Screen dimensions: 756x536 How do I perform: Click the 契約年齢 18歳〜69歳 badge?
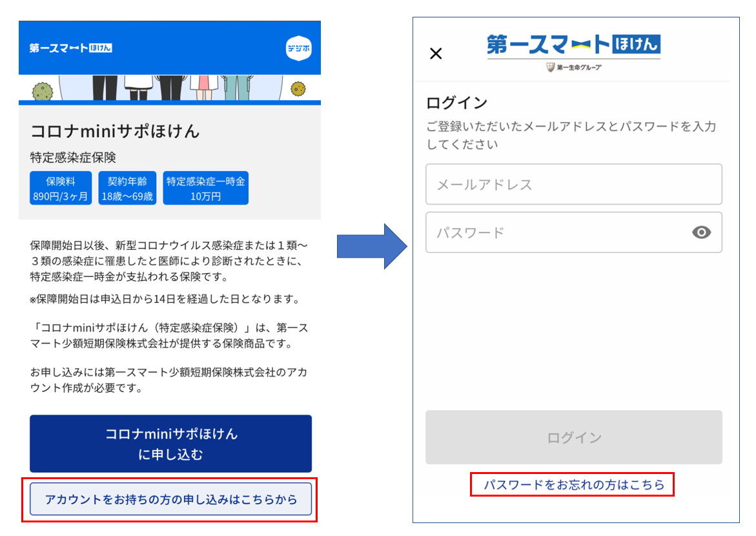127,188
